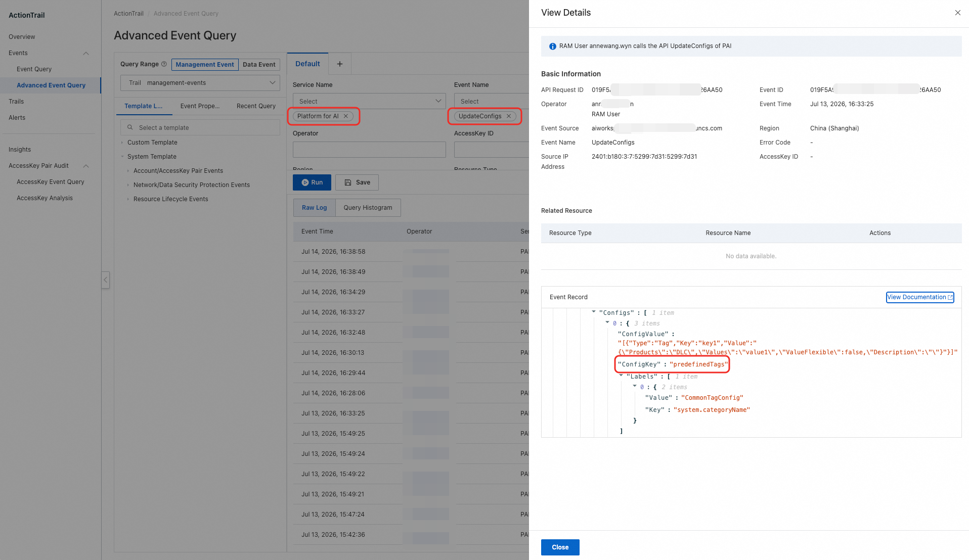The height and width of the screenshot is (560, 969).
Task: Open the Template L... tab
Action: [x=144, y=106]
